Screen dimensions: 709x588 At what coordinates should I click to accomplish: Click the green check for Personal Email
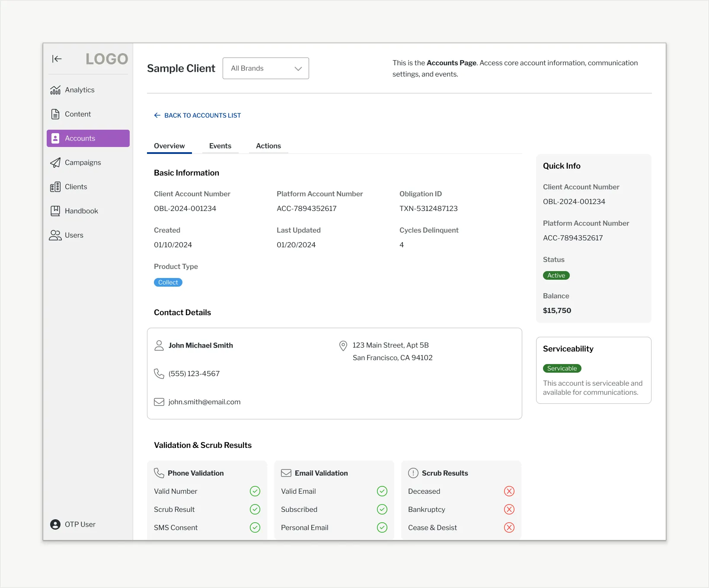(x=382, y=527)
